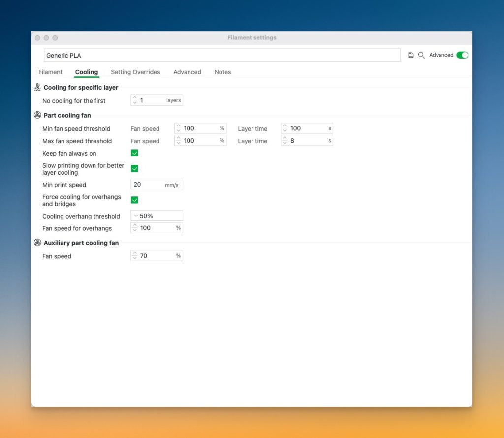This screenshot has height=438, width=504.
Task: Click the Generic PLA preset name field
Action: [x=222, y=55]
